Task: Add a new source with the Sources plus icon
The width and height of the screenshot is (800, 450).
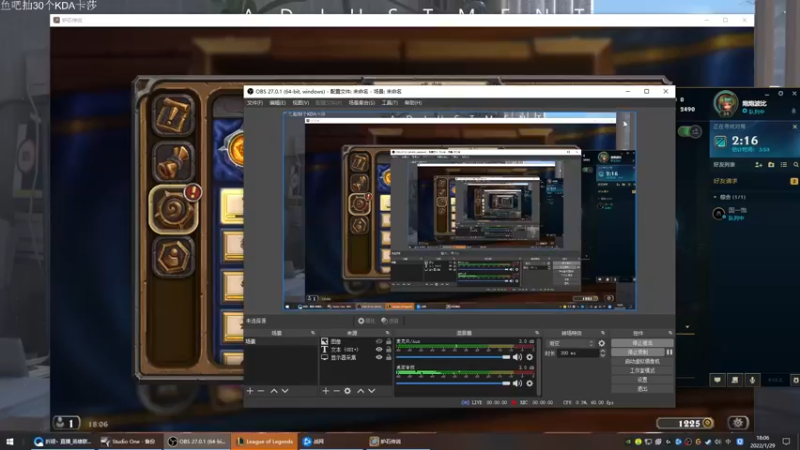Action: (x=326, y=391)
